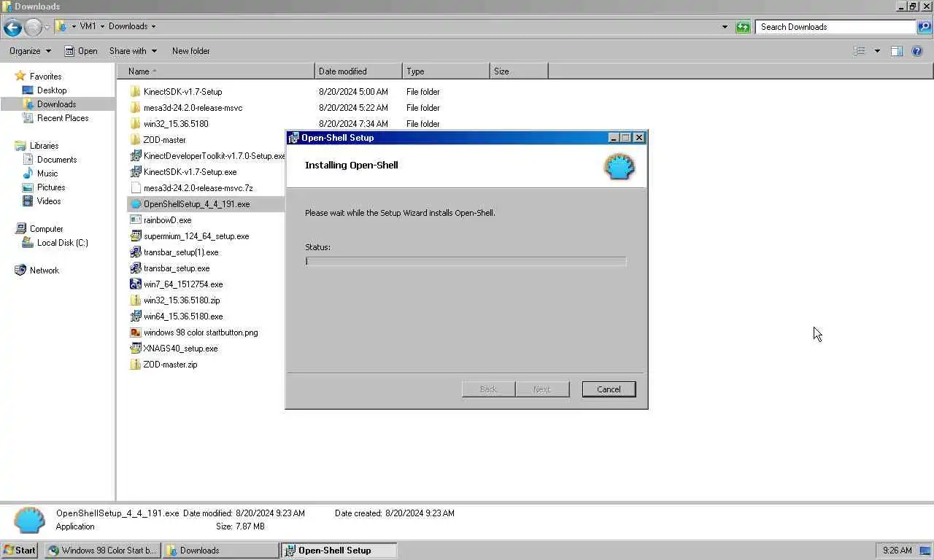The image size is (934, 560).
Task: Select Computer in the navigation pane
Action: tap(46, 229)
